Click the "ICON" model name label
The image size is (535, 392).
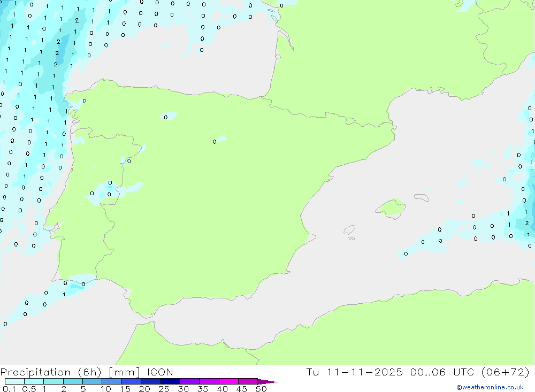point(160,372)
